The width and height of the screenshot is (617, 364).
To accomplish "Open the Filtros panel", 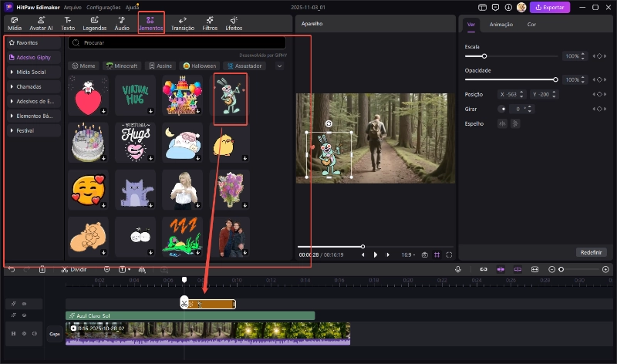I will pyautogui.click(x=210, y=24).
